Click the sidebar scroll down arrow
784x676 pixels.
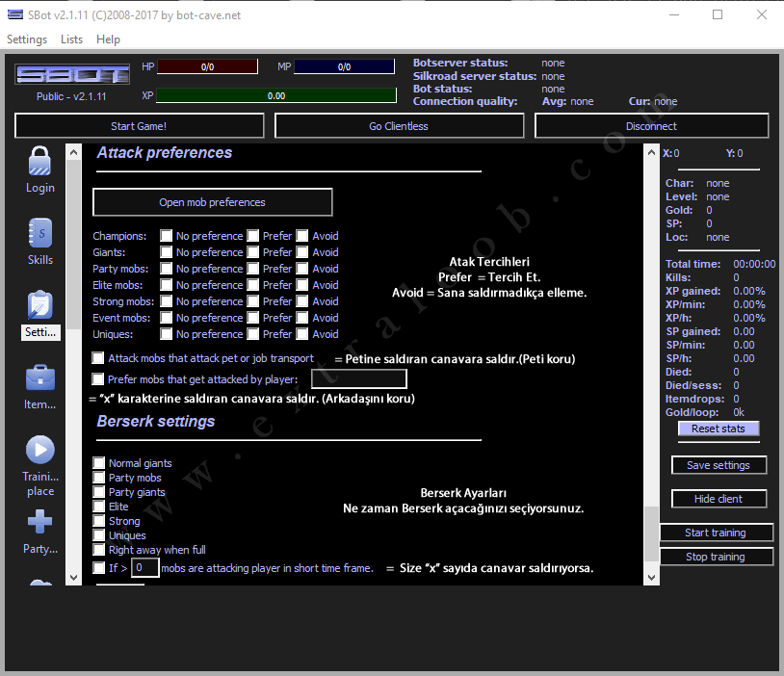pyautogui.click(x=73, y=578)
